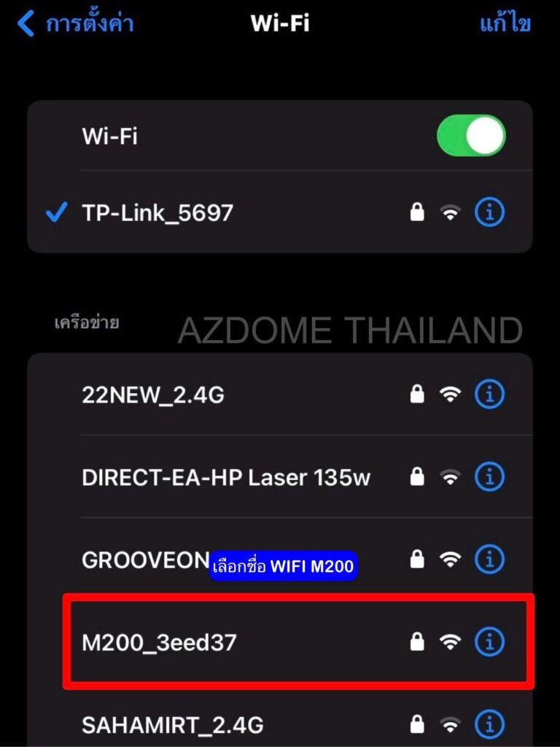Screen dimensions: 560x747
Task: Tap signal strength icon beside 22NEW_2.4G
Action: pos(450,395)
